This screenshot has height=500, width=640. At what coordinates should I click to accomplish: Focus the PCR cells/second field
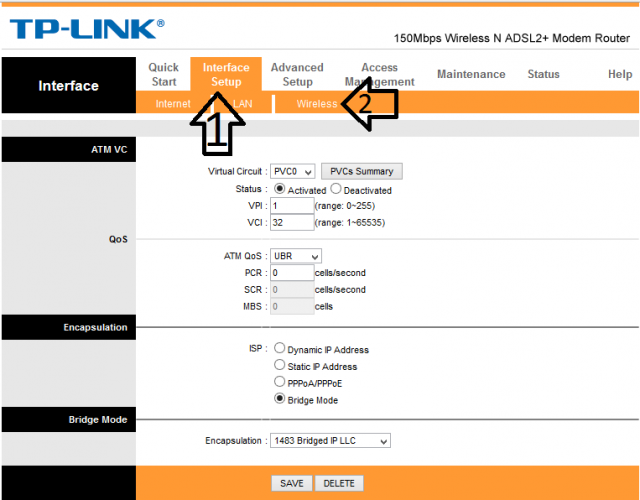291,272
